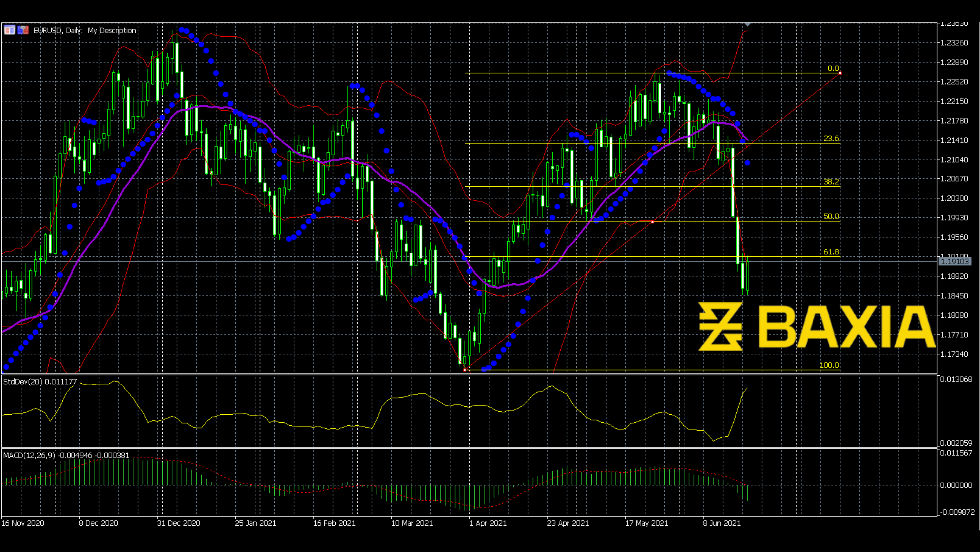Click the 1.21410 price axis value

[954, 140]
